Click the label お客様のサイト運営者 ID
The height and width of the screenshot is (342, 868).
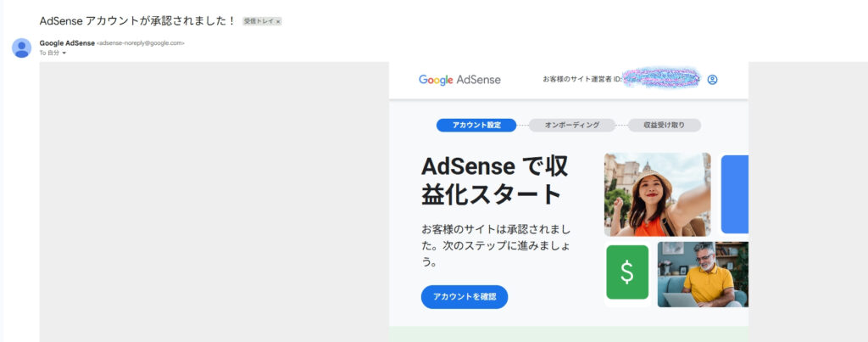coord(581,80)
